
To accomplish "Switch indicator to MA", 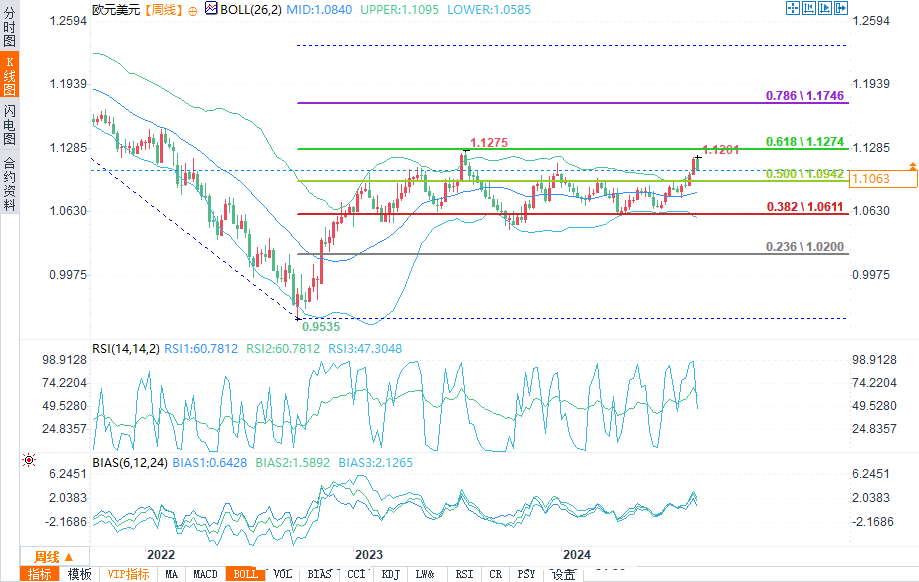I will pos(171,574).
